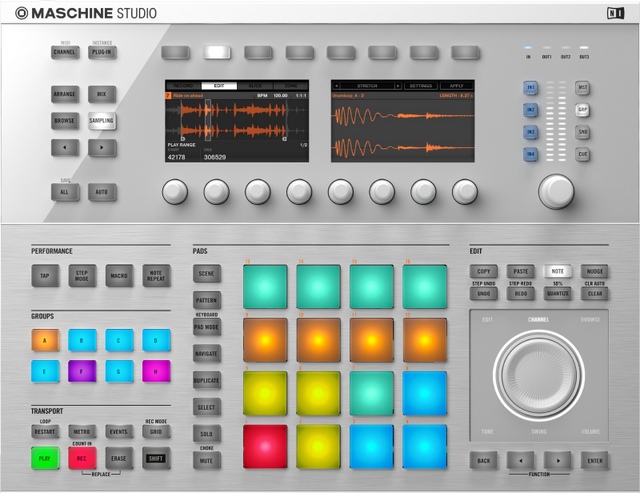Click the STEP MODE button
The image size is (640, 493).
pyautogui.click(x=82, y=276)
